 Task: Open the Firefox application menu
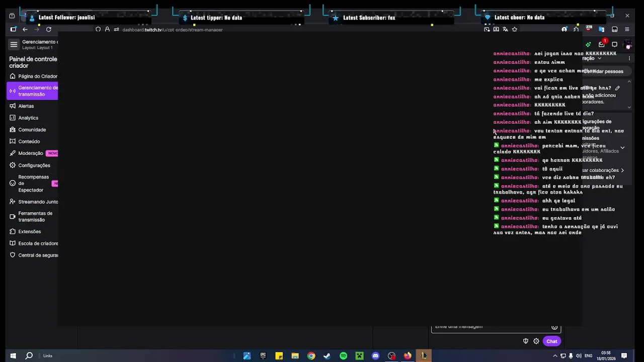click(x=627, y=30)
